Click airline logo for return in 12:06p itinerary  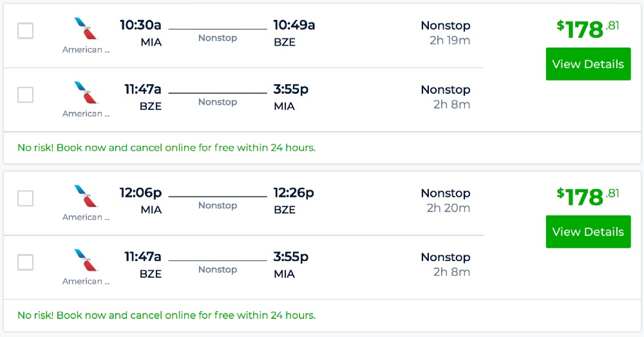pyautogui.click(x=86, y=260)
